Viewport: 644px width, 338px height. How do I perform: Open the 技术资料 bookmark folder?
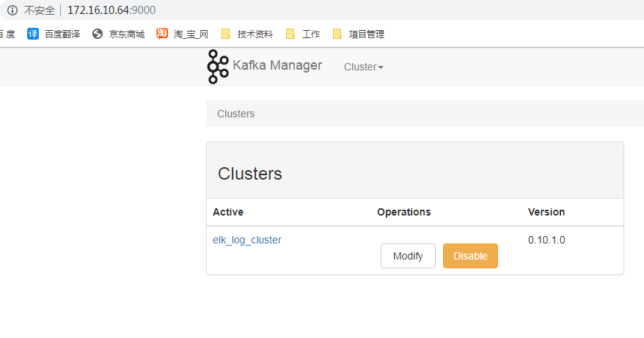coord(247,34)
